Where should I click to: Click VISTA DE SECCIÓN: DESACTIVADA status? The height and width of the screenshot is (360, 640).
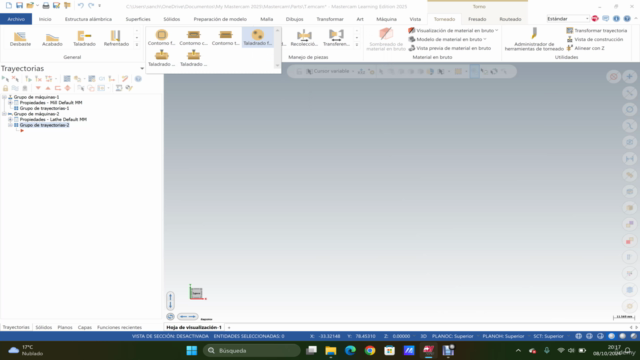(170, 336)
